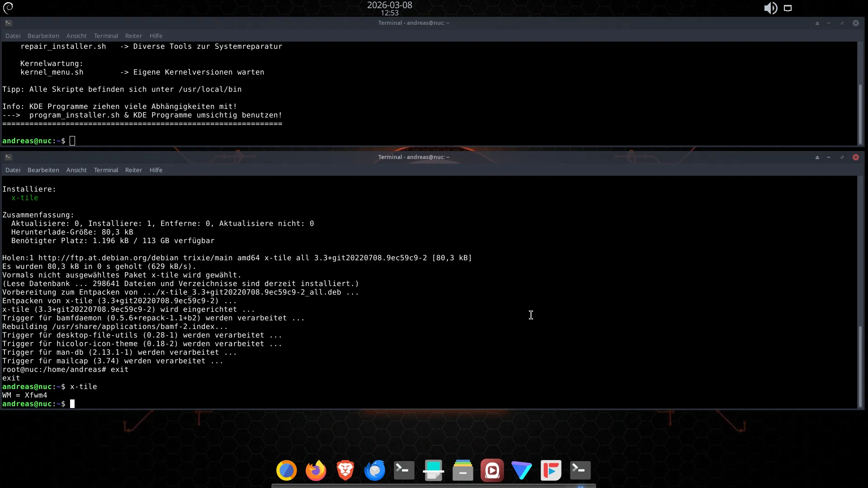Open the file manager dock icon
Image resolution: width=868 pixels, height=488 pixels.
[462, 470]
